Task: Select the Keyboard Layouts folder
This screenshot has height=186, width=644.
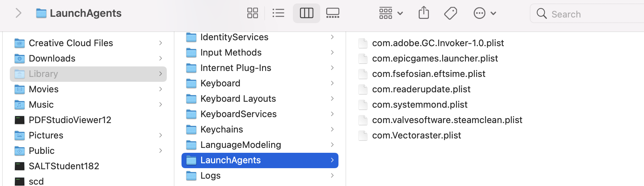Action: click(238, 99)
